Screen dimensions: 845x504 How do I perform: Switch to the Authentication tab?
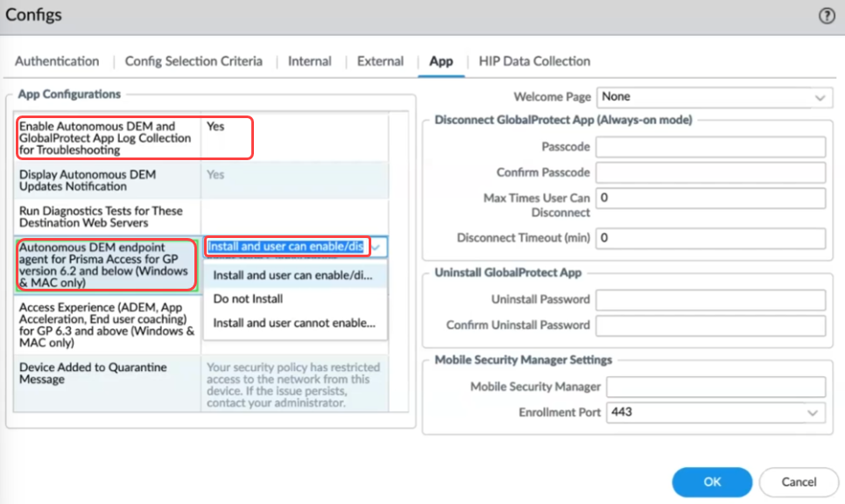(56, 61)
